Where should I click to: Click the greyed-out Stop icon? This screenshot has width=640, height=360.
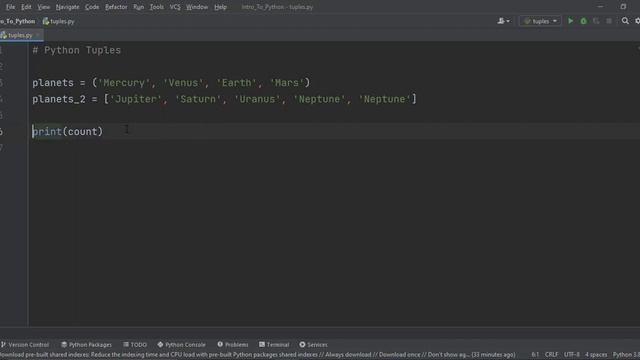pyautogui.click(x=609, y=21)
